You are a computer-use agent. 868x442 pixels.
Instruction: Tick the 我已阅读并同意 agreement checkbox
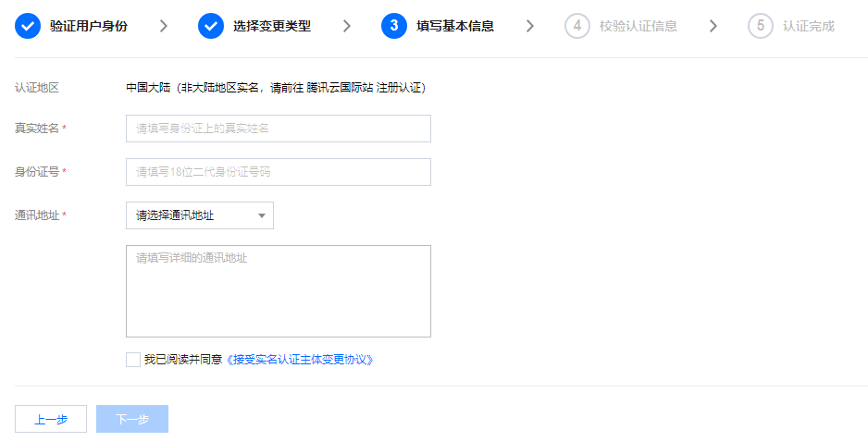point(133,360)
